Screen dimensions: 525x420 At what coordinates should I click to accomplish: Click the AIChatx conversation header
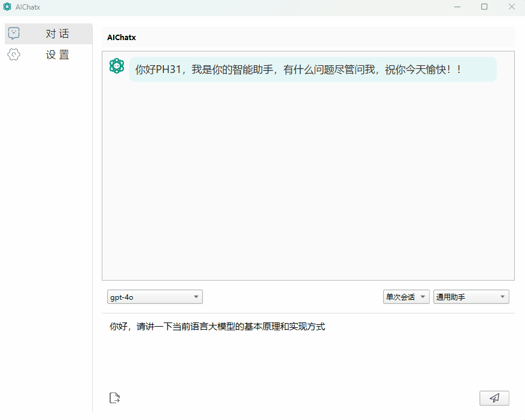122,37
